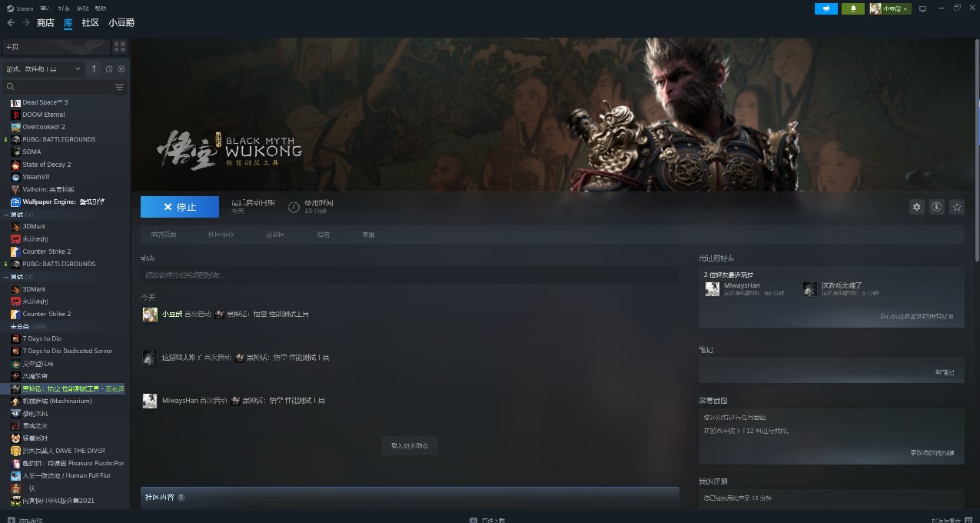Go back with the left arrow
Screen dimensions: 980x523
pos(10,22)
